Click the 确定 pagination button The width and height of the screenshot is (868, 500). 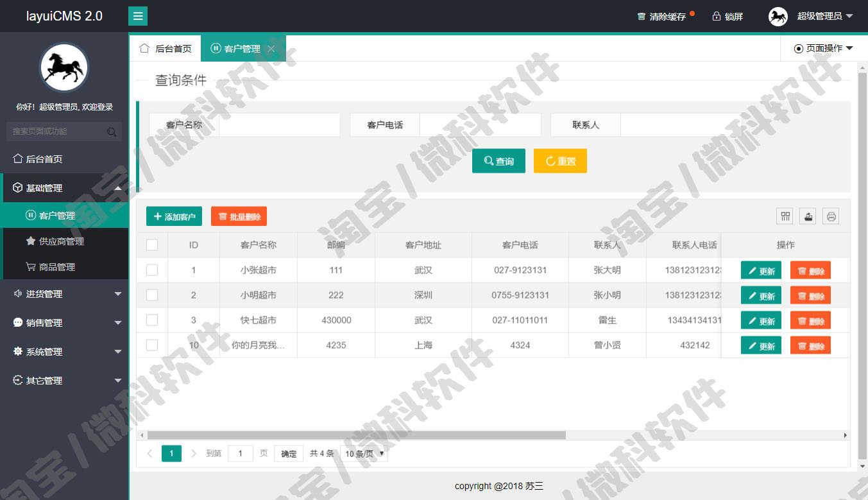289,454
